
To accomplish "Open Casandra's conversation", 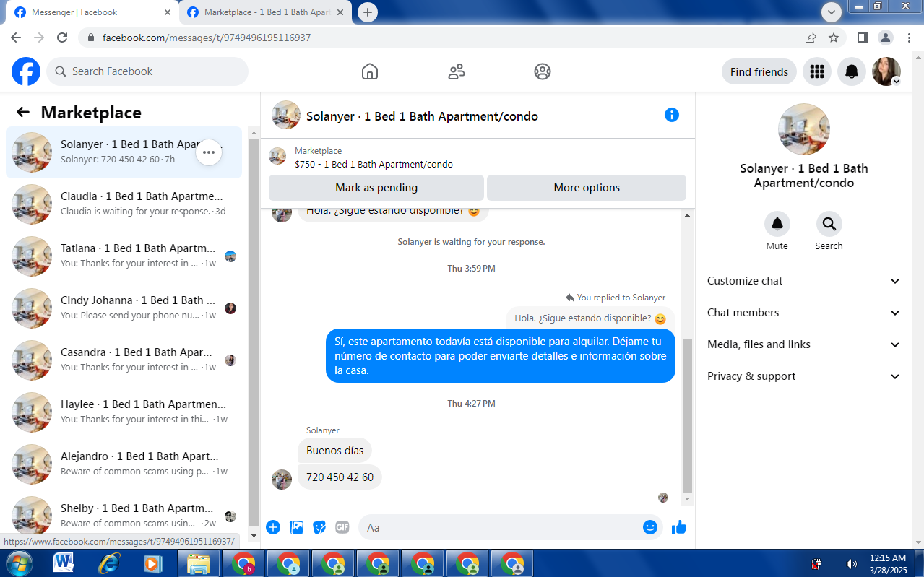I will click(124, 360).
